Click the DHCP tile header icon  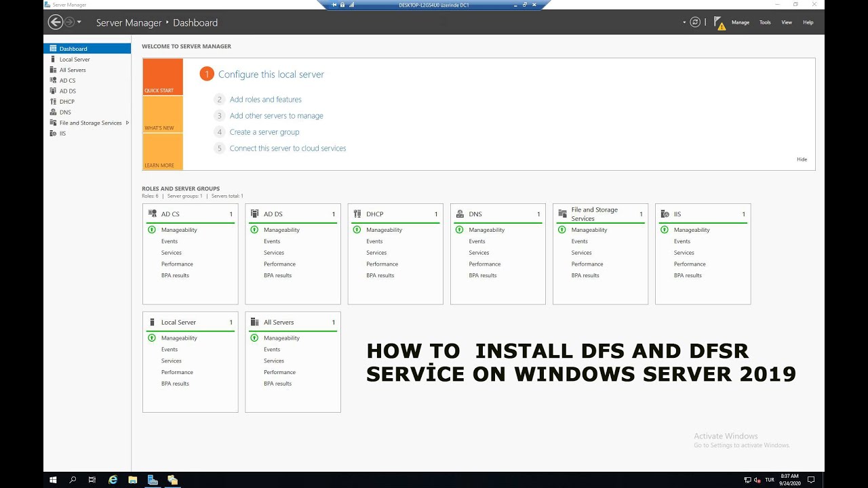pos(357,213)
